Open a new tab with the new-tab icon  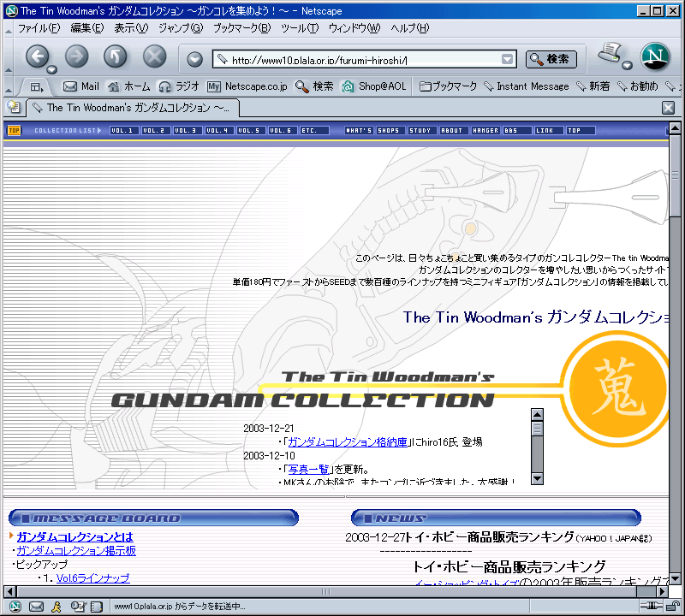pos(14,107)
